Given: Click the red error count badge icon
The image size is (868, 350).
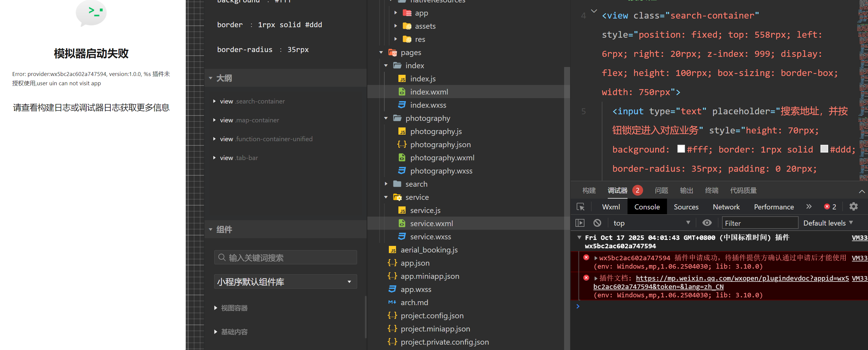Looking at the screenshot, I should click(826, 206).
